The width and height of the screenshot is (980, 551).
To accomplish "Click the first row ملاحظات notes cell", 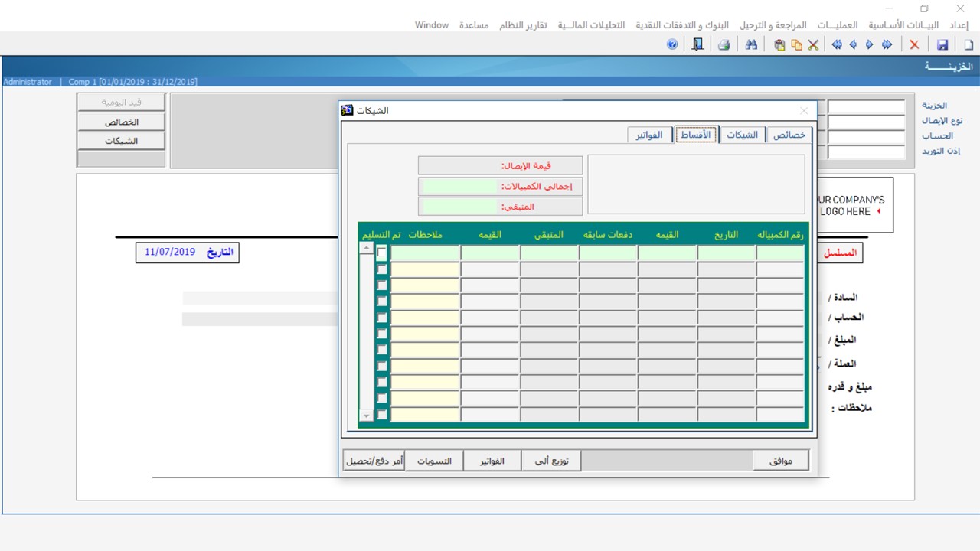I will (x=425, y=253).
